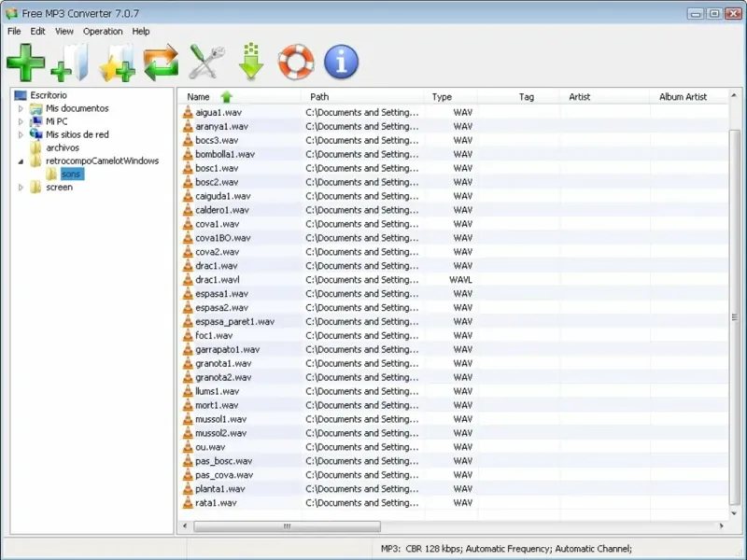This screenshot has height=560, width=747.
Task: Open settings via wrench and screwdriver icon
Action: pyautogui.click(x=205, y=62)
